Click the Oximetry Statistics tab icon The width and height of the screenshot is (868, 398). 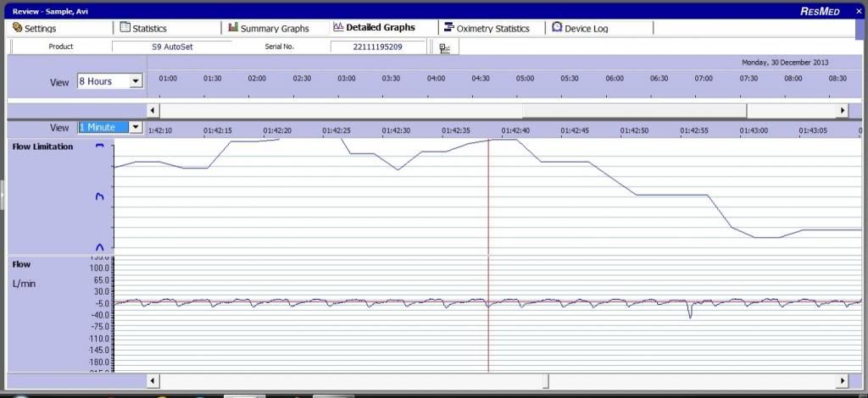[x=448, y=28]
